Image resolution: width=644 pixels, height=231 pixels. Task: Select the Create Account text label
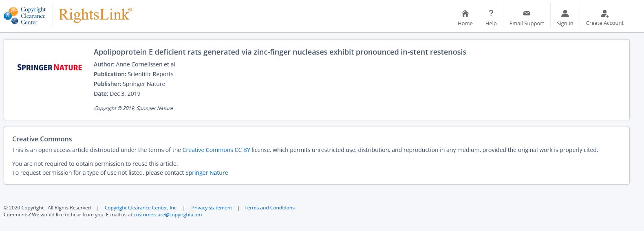[x=604, y=23]
